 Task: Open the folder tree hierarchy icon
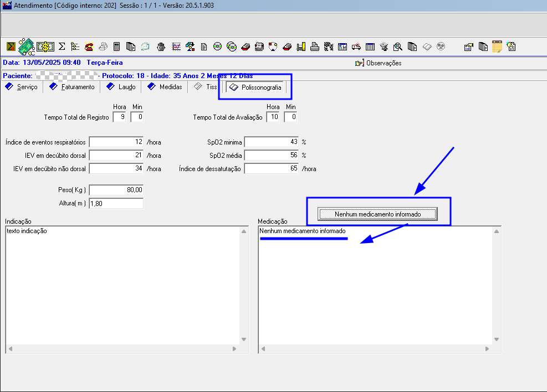pyautogui.click(x=75, y=47)
